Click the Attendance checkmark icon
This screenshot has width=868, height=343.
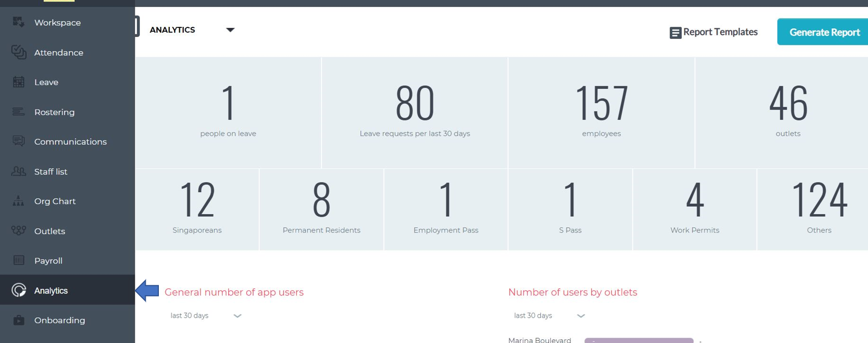pyautogui.click(x=18, y=52)
